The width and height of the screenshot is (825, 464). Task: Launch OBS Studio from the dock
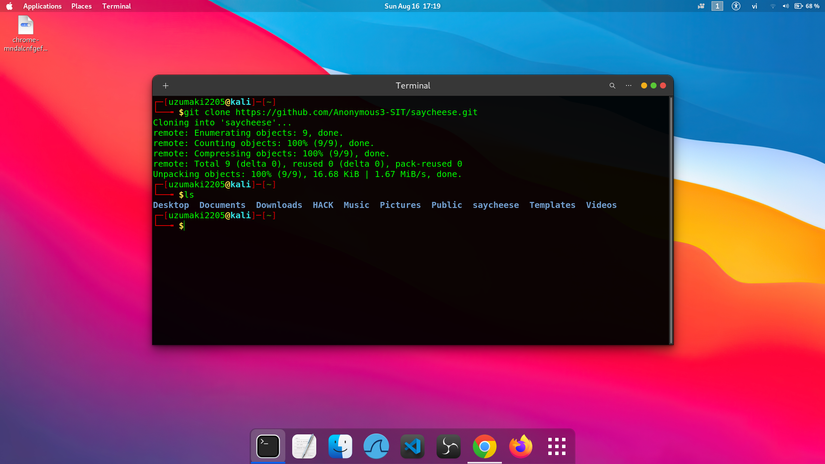448,446
